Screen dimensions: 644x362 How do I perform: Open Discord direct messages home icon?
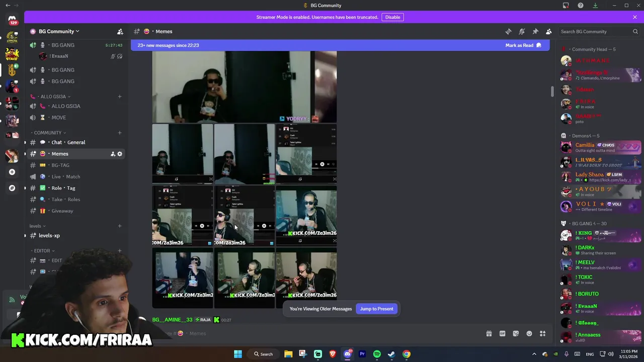point(12,19)
